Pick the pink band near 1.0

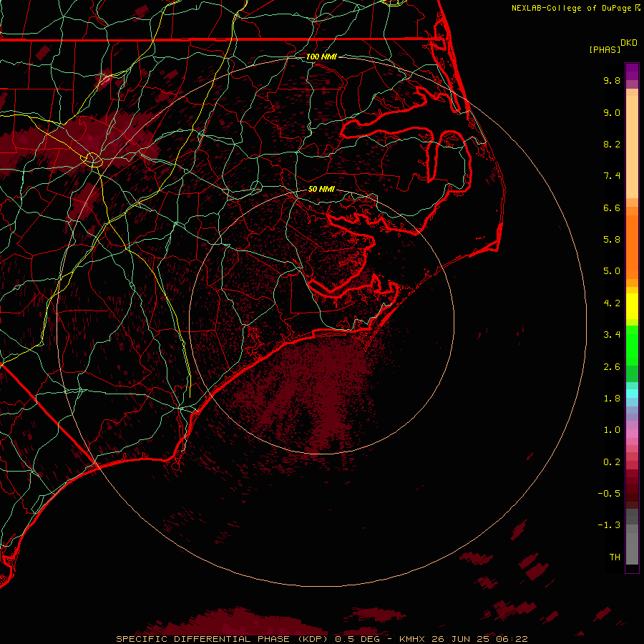[632, 433]
